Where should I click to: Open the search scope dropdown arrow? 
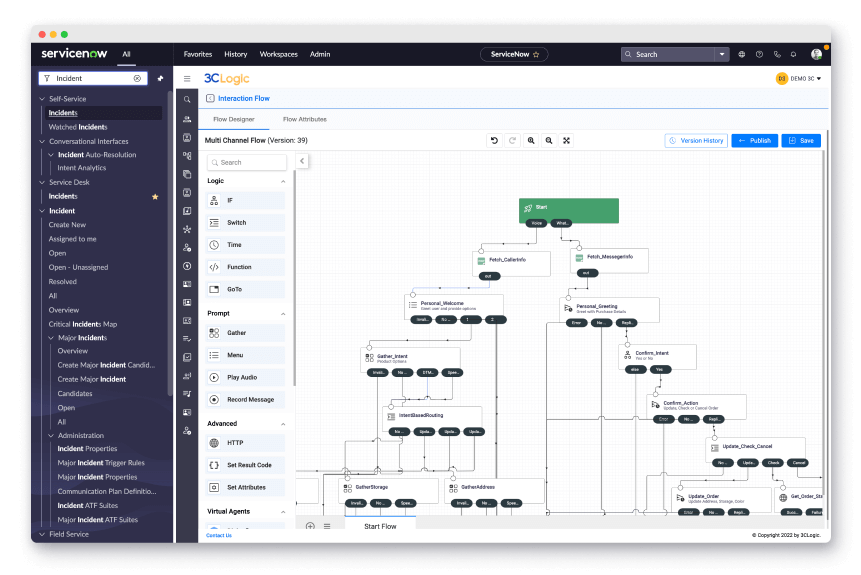click(722, 54)
